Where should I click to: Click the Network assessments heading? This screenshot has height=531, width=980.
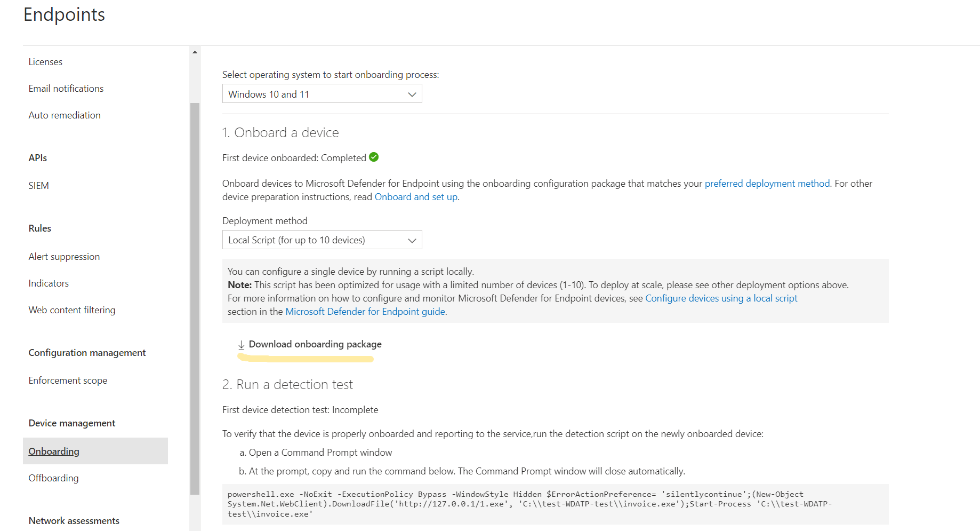74,521
